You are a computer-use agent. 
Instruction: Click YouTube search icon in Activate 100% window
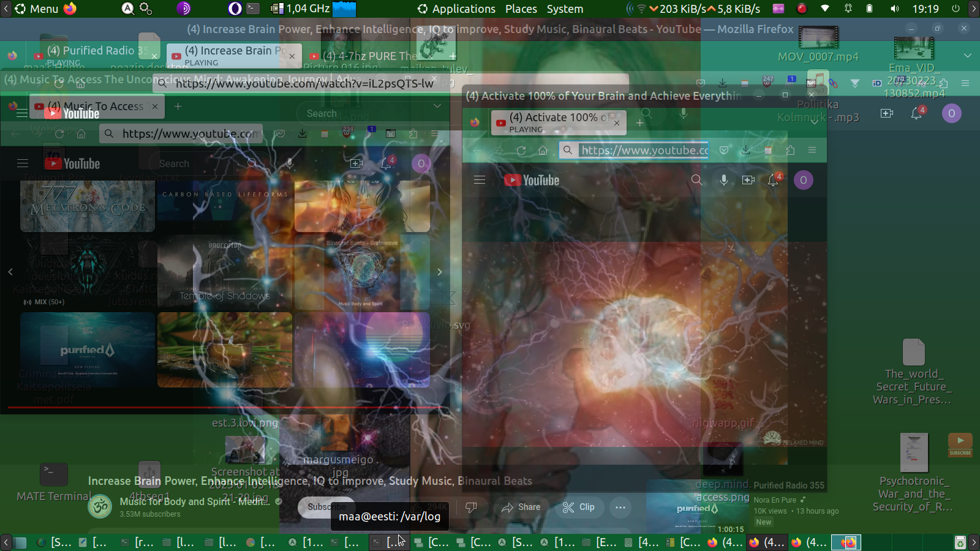[696, 180]
